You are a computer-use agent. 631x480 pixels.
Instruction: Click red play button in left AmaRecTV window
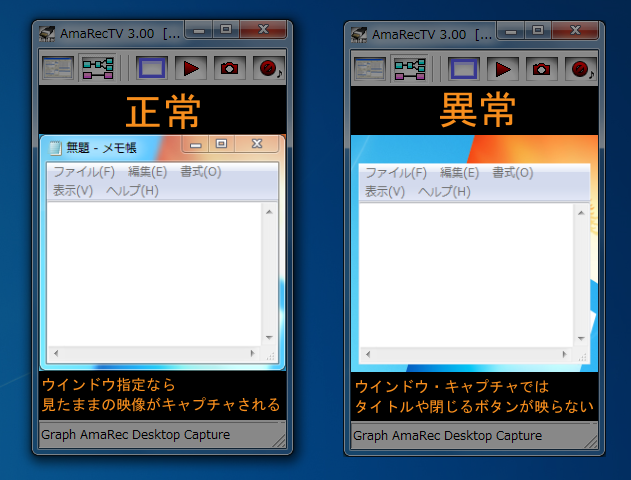[191, 68]
